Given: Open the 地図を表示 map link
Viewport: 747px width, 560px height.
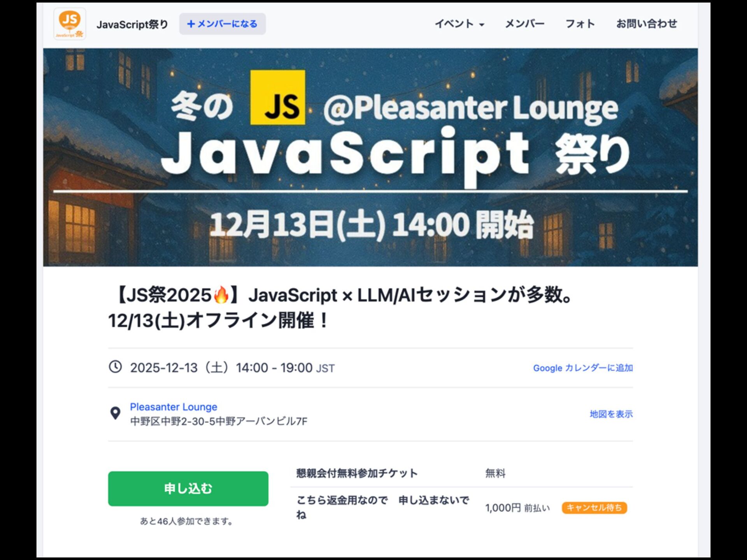Looking at the screenshot, I should (611, 414).
